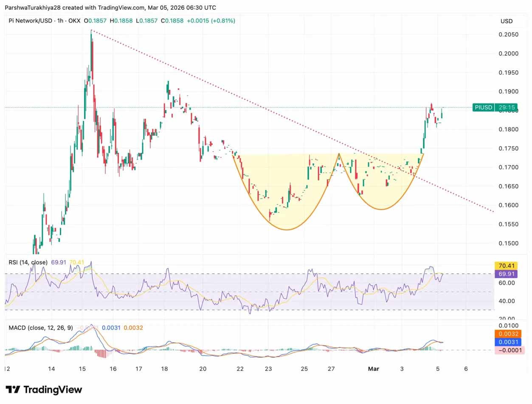The width and height of the screenshot is (532, 404).
Task: Click the 0.1800 price axis label
Action: (508, 129)
